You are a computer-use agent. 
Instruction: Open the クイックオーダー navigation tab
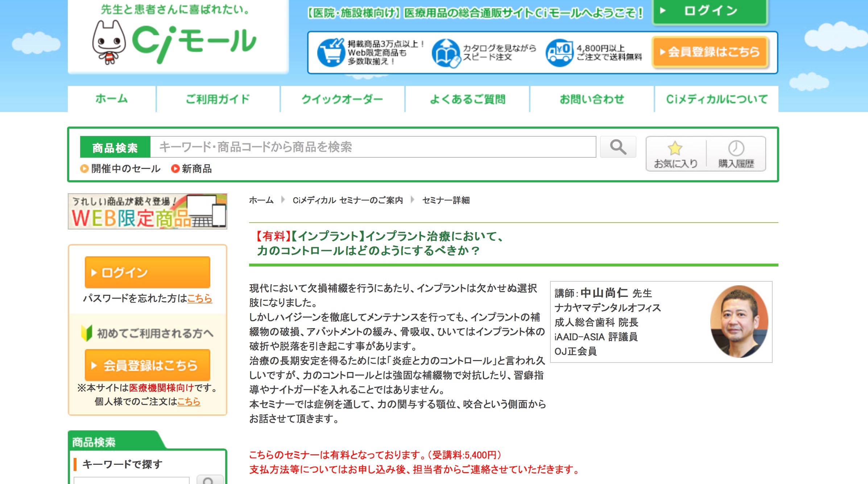point(342,99)
